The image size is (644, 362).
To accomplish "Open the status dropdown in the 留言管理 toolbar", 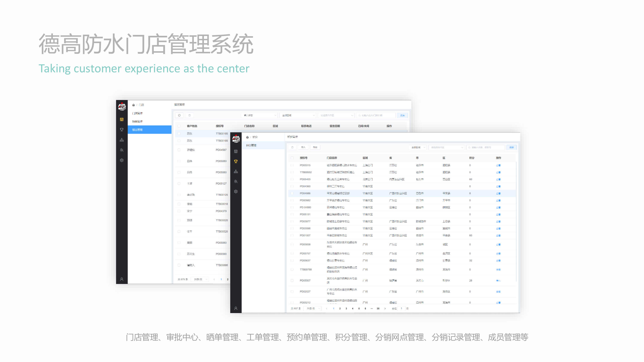I will point(259,115).
